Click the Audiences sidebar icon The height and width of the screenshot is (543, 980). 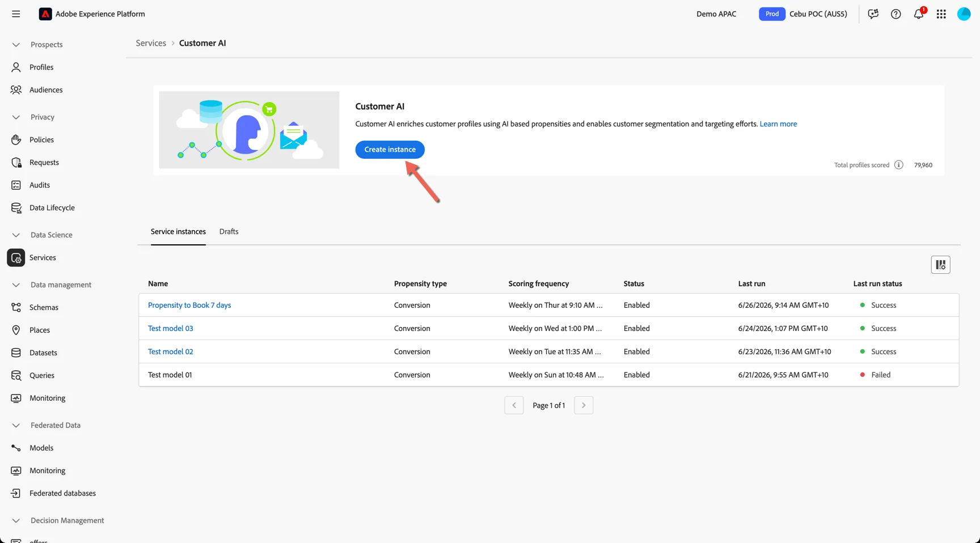[16, 90]
